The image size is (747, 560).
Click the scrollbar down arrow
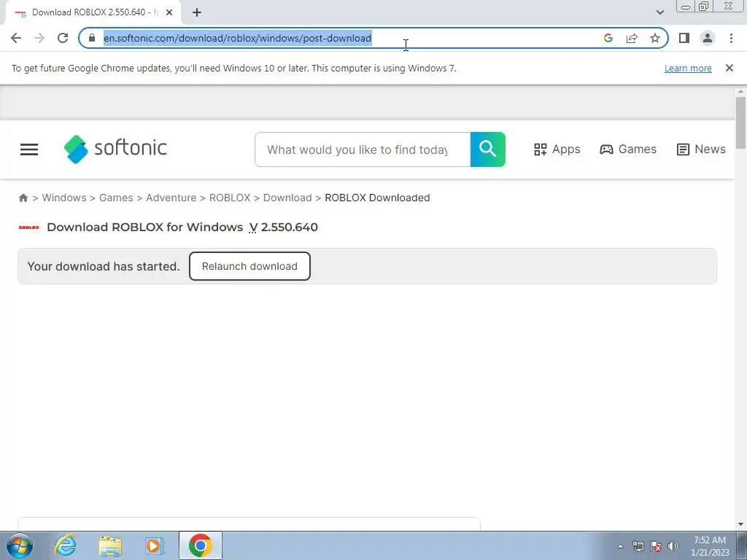click(x=740, y=525)
